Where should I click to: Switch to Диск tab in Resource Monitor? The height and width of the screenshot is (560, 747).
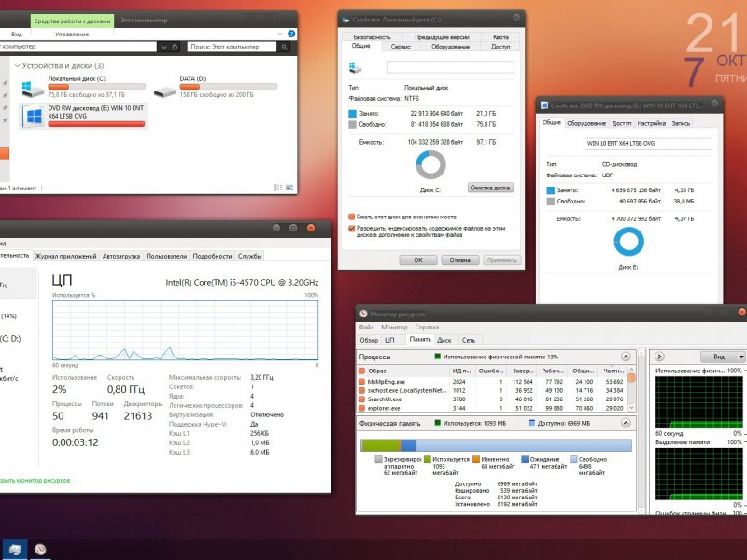(444, 340)
